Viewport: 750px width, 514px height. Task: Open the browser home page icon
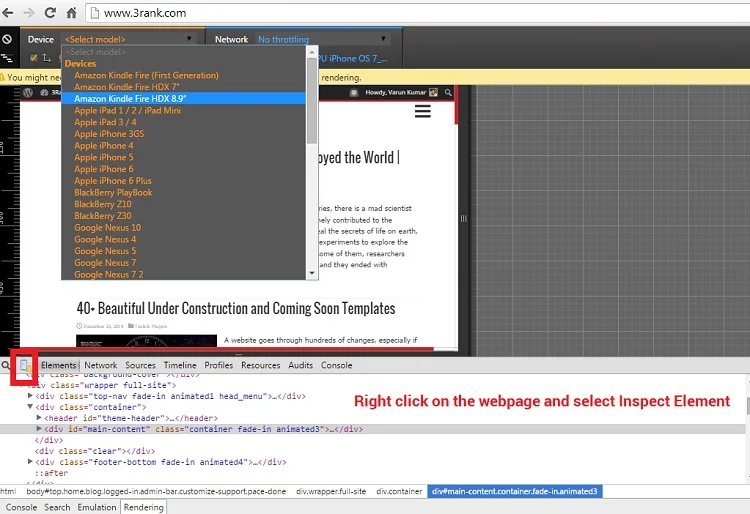[x=71, y=13]
